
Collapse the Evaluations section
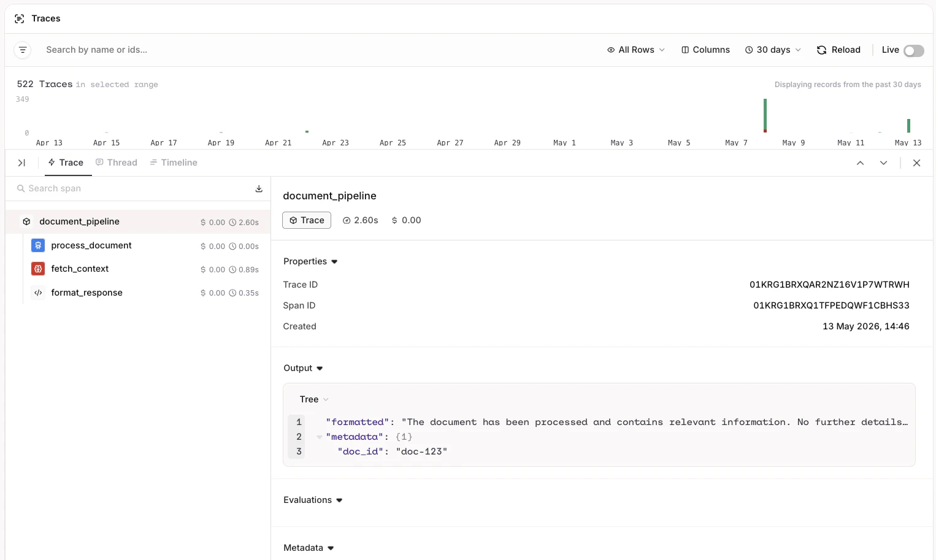click(x=313, y=500)
